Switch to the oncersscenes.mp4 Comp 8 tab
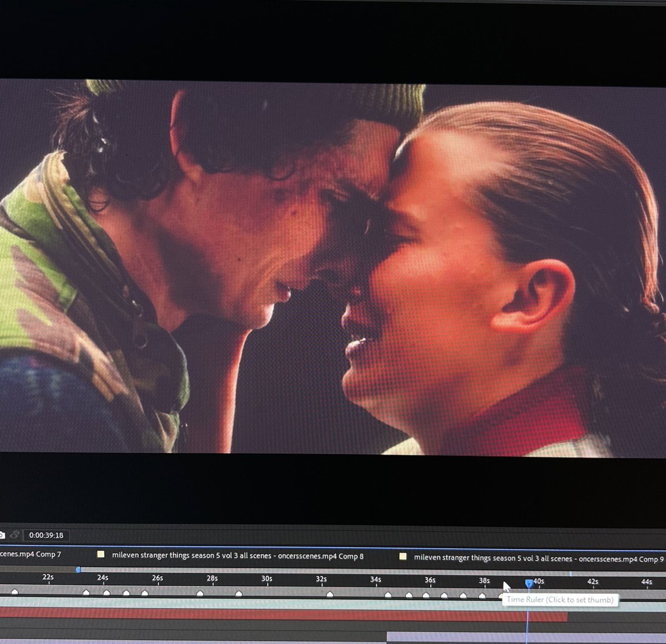The image size is (666, 644). (x=238, y=555)
